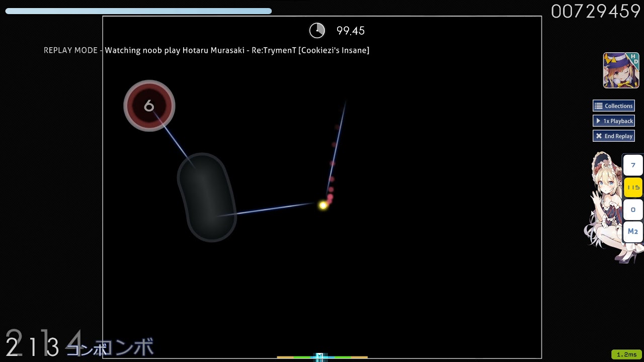This screenshot has width=644, height=362.
Task: Click the combo counter 213
Action: pyautogui.click(x=32, y=347)
